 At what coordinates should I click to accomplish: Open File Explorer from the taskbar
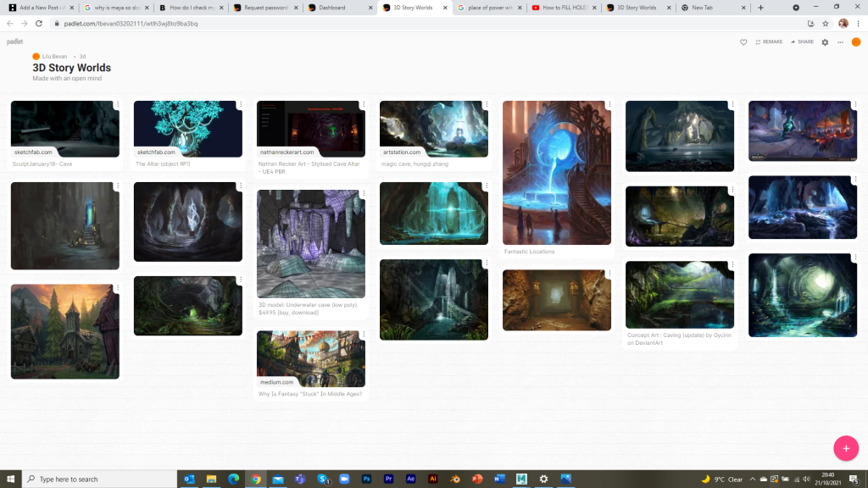211,480
